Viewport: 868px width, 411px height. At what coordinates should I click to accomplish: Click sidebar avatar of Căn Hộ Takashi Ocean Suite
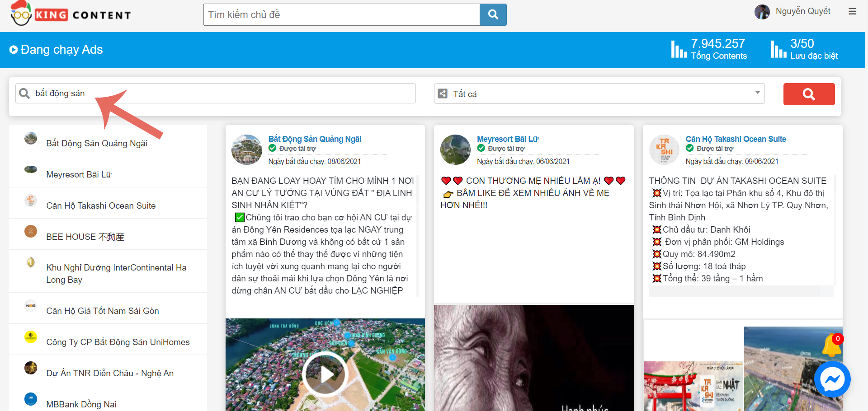(x=31, y=200)
